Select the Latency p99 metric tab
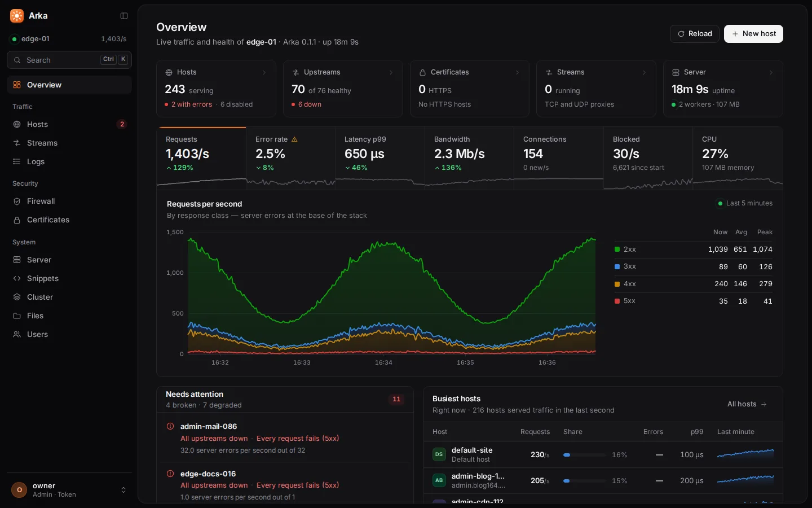 tap(380, 158)
